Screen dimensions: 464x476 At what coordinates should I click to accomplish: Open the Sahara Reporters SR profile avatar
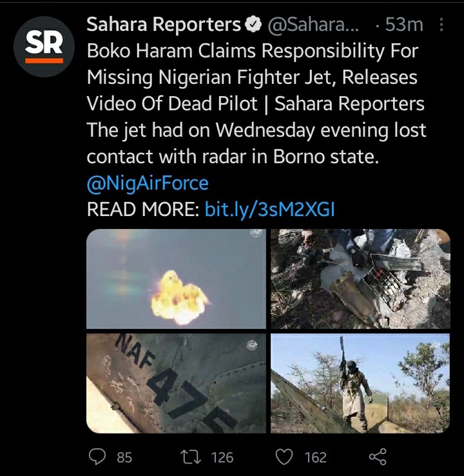point(44,46)
